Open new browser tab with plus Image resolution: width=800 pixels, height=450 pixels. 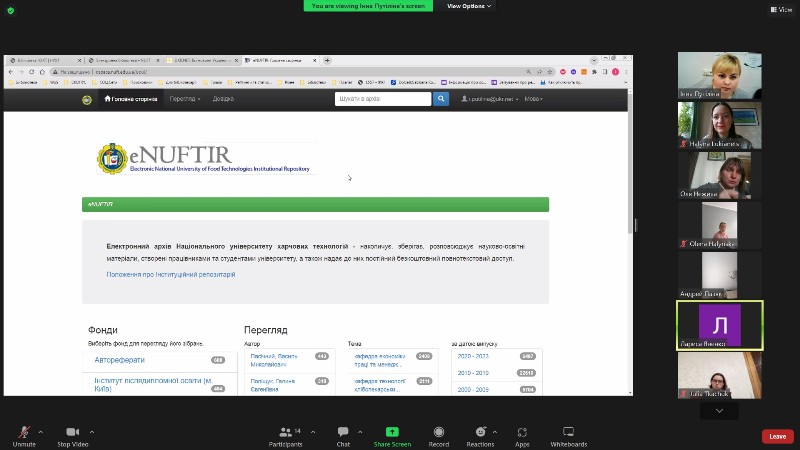coord(327,60)
